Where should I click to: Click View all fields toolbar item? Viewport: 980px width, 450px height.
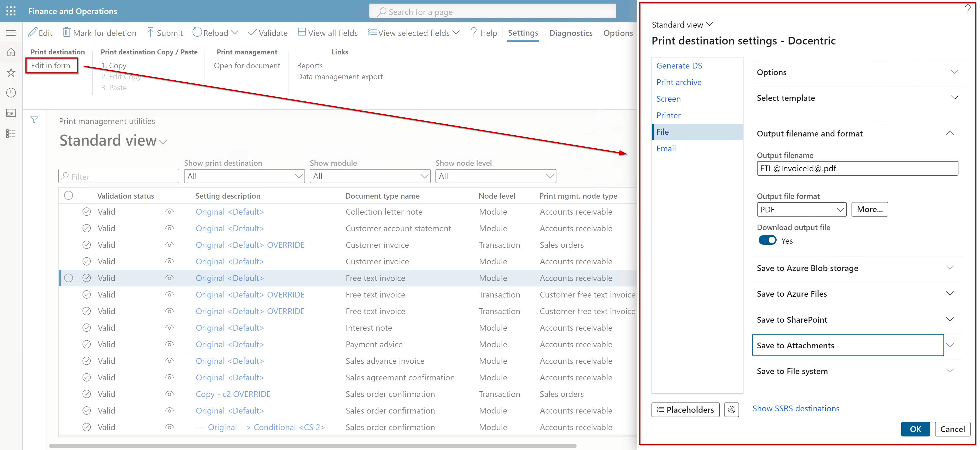pyautogui.click(x=328, y=33)
